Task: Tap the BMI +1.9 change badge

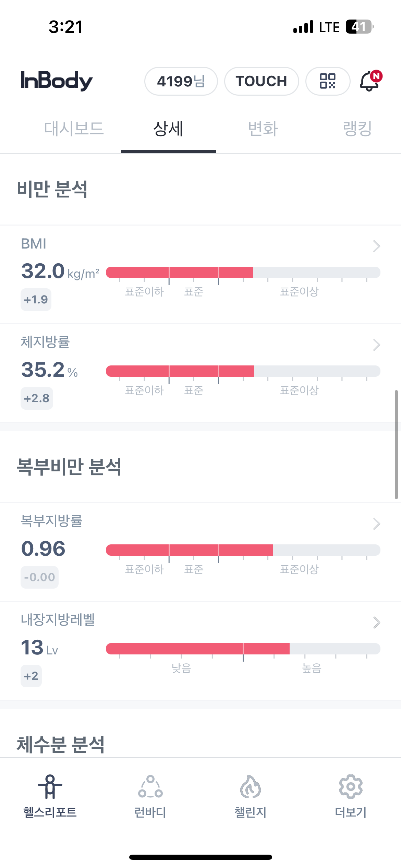Action: (36, 300)
